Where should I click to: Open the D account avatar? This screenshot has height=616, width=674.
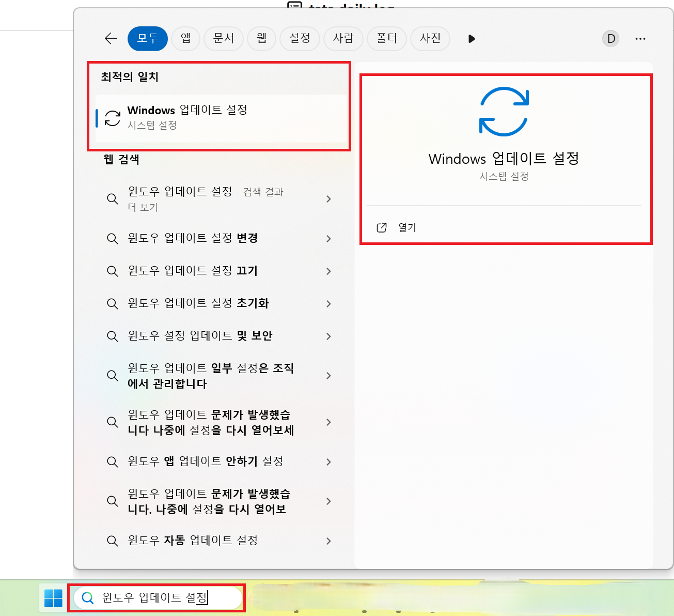(x=611, y=39)
